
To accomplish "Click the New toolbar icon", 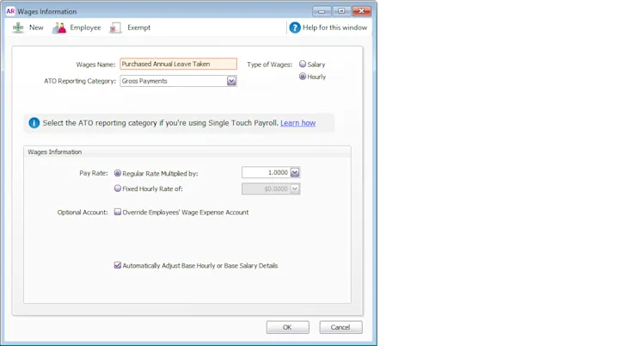I will pos(18,28).
